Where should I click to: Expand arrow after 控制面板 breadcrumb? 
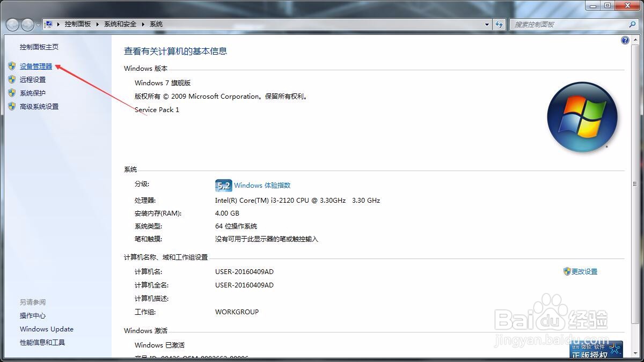(98, 24)
